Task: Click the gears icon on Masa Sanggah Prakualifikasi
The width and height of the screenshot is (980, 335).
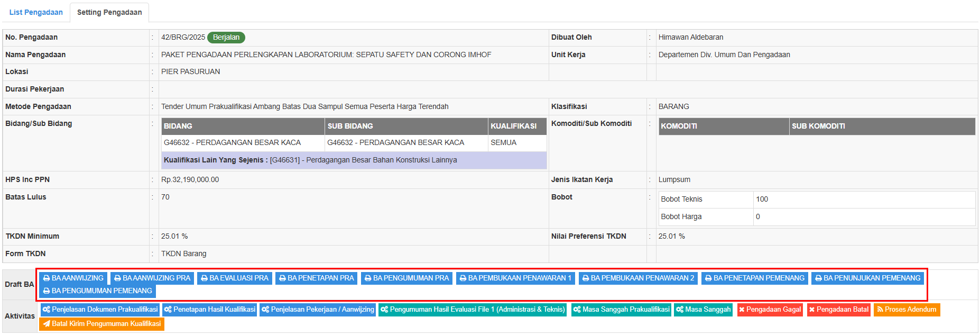Action: pyautogui.click(x=577, y=310)
